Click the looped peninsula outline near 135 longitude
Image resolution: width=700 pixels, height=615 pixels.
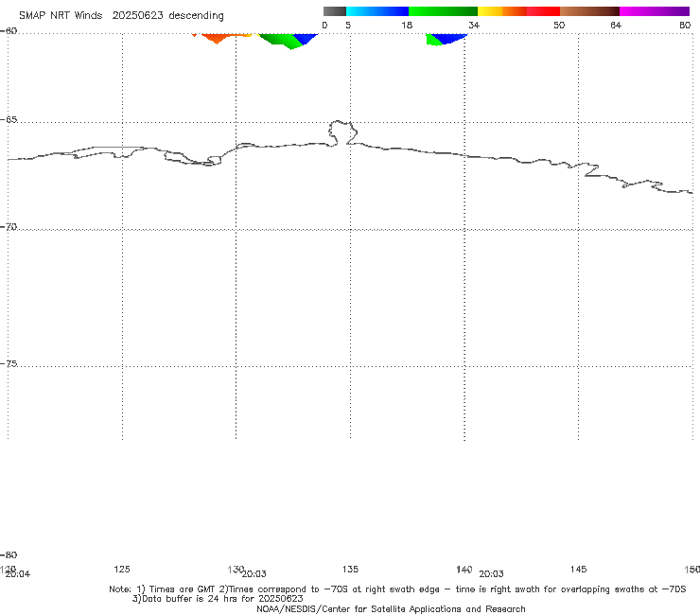[x=342, y=132]
